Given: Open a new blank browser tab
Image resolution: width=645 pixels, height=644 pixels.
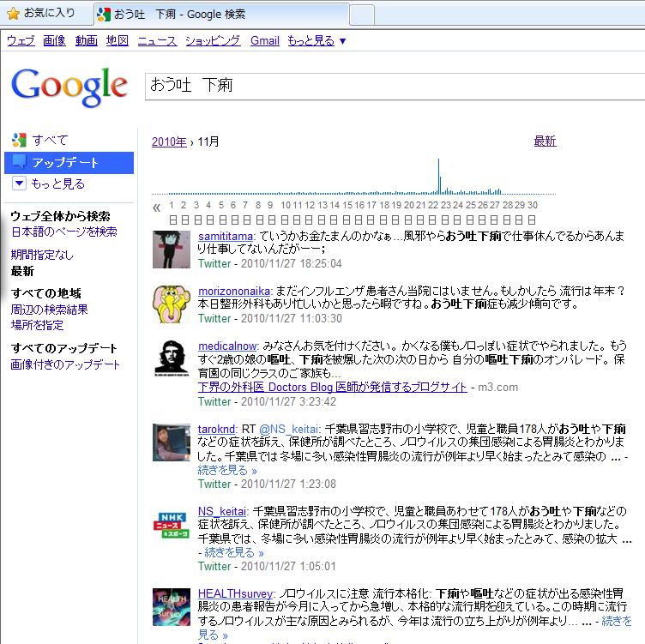Looking at the screenshot, I should point(362,15).
